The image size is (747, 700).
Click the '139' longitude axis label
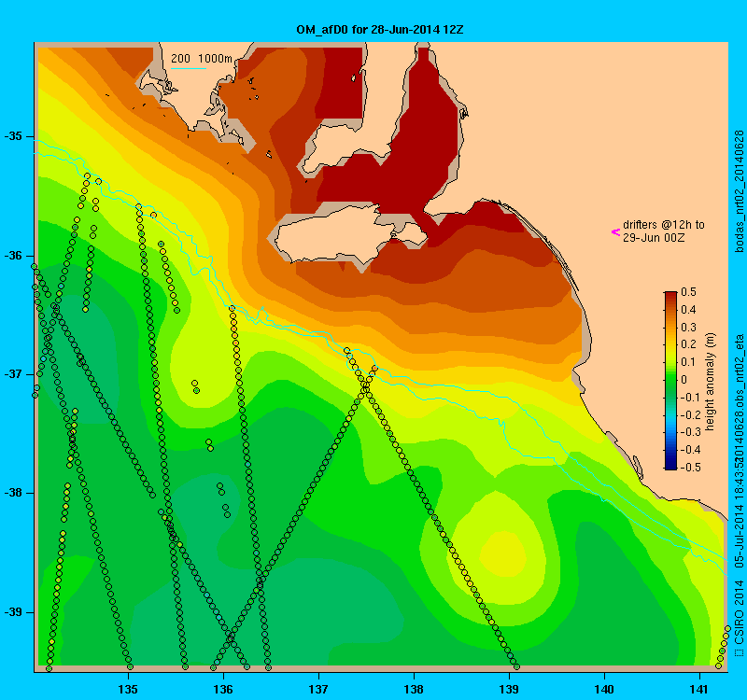(509, 690)
